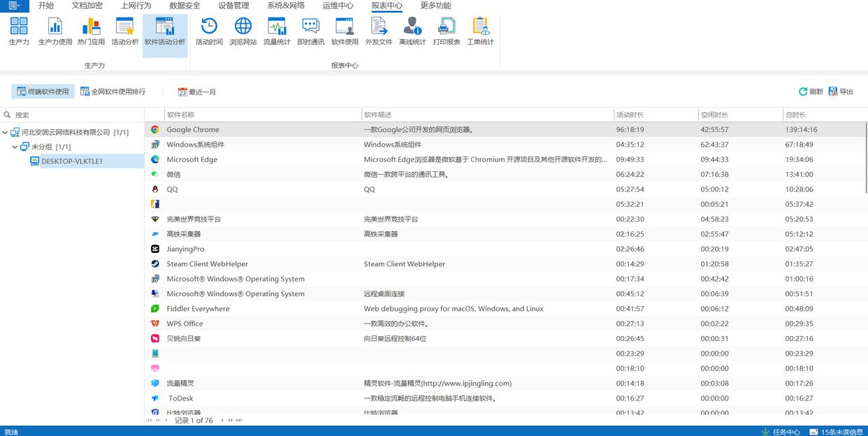Image resolution: width=868 pixels, height=436 pixels.
Task: Open the 数据安全 menu tab
Action: tap(185, 6)
